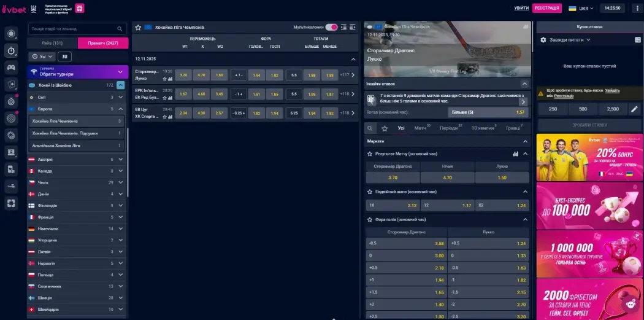
Task: Open bet slip settings gear icon
Action: pyautogui.click(x=543, y=40)
